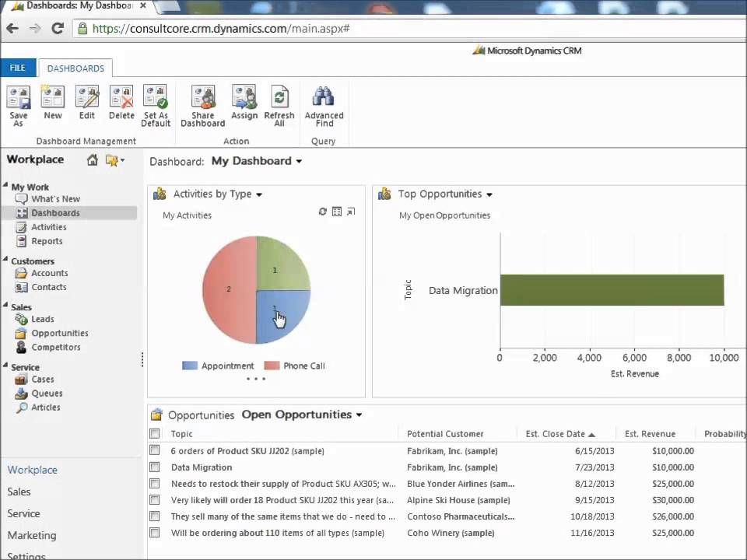Switch to the Marketing area

click(31, 536)
